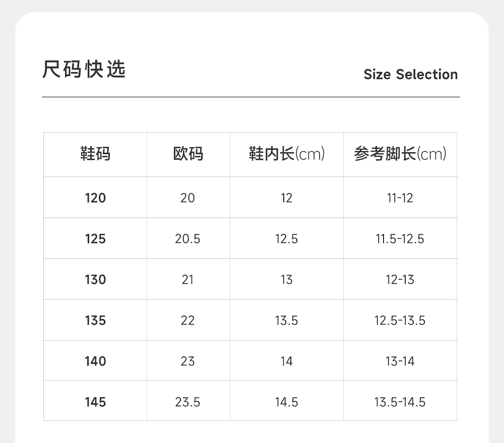Select the 鞋码 column header
The width and height of the screenshot is (504, 443).
(95, 154)
